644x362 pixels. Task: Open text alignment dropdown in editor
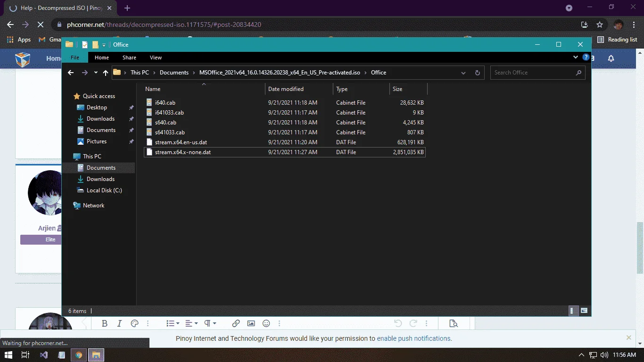coord(191,323)
